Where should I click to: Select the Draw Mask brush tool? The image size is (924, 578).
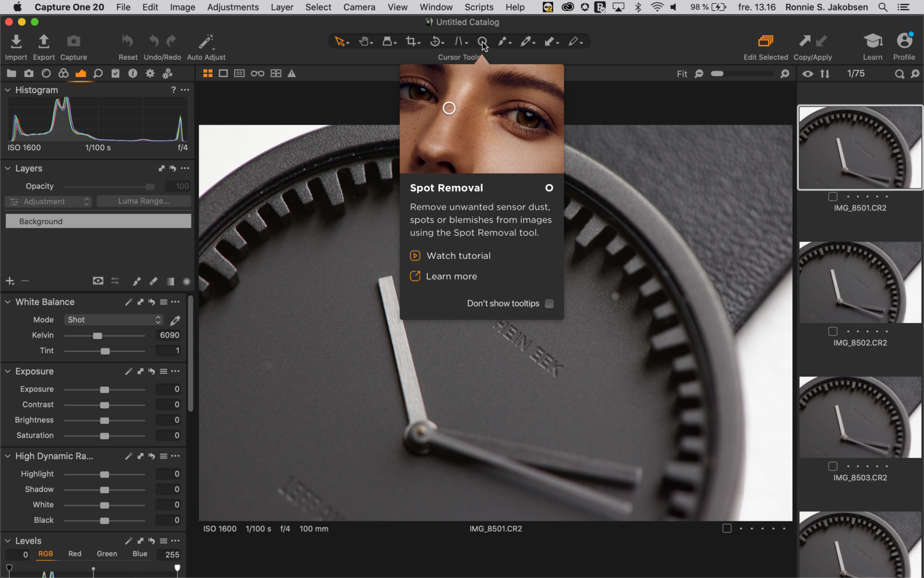[x=504, y=41]
